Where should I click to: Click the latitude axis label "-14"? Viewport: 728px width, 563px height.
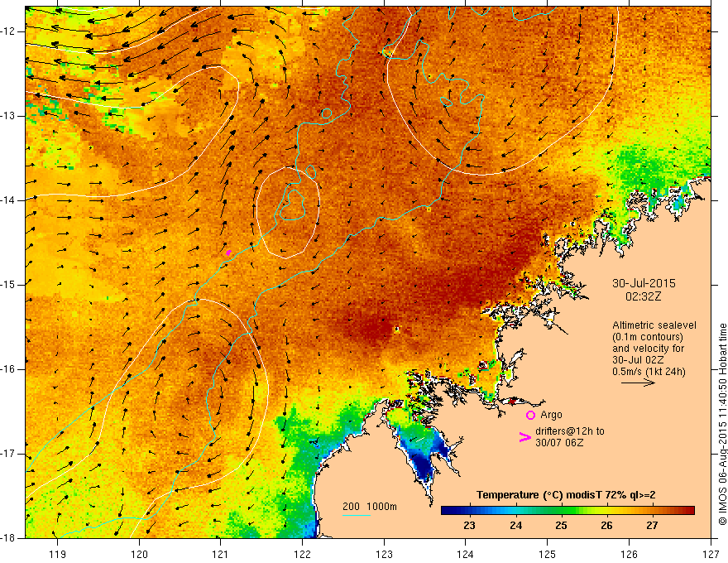click(x=9, y=200)
